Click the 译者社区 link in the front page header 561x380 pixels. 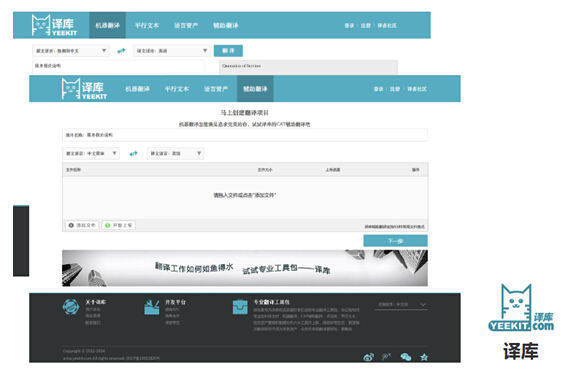(417, 89)
